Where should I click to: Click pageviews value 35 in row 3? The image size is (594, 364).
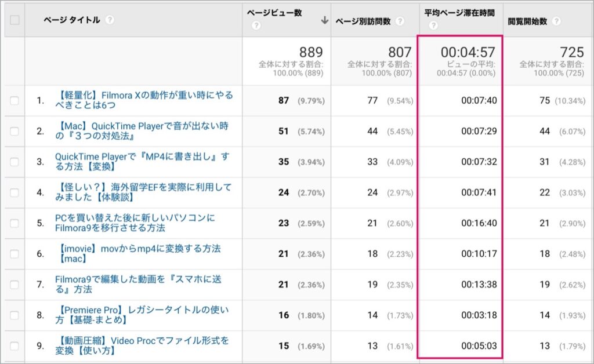pyautogui.click(x=284, y=162)
